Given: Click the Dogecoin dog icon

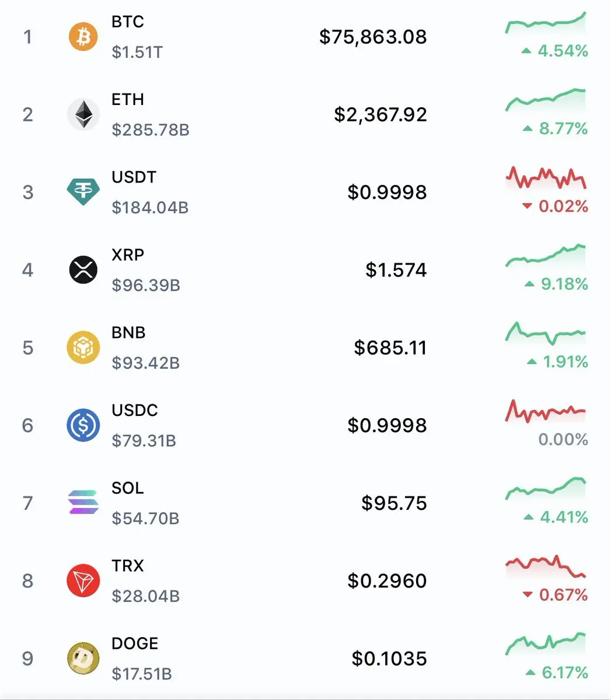Looking at the screenshot, I should coord(83,658).
